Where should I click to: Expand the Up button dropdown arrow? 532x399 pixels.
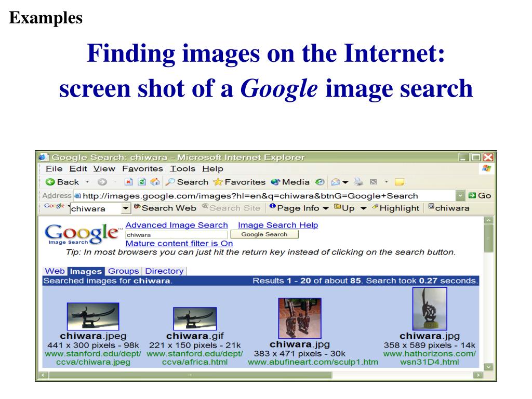coord(363,208)
